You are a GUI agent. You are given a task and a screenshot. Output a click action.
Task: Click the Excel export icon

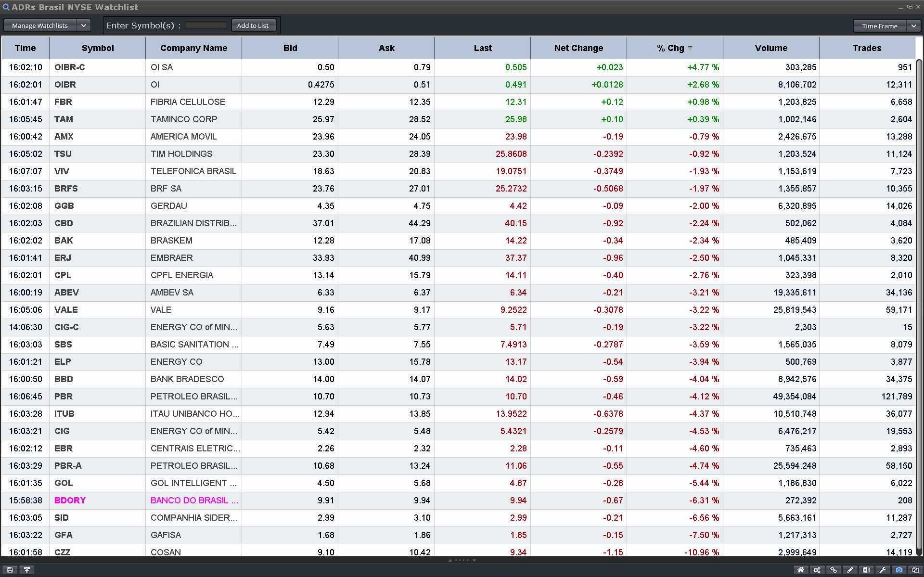(866, 570)
